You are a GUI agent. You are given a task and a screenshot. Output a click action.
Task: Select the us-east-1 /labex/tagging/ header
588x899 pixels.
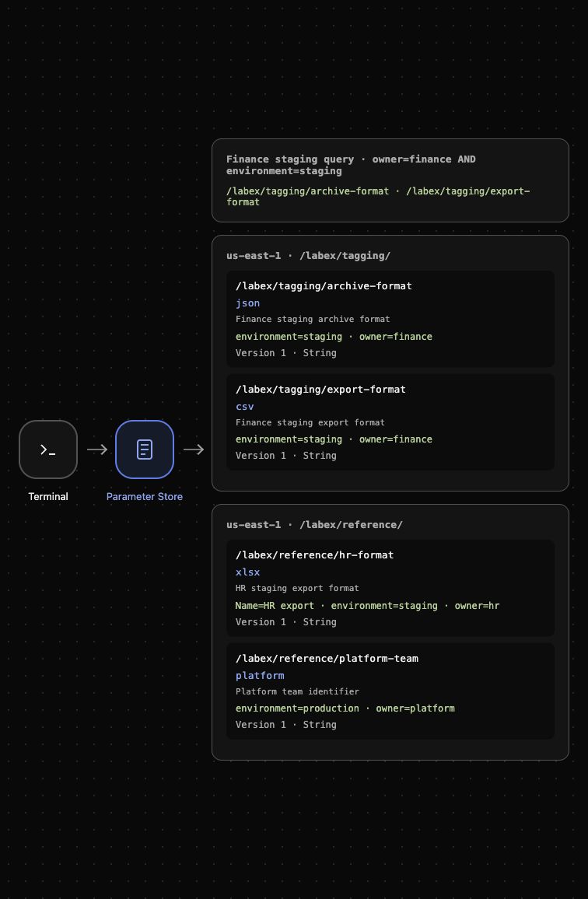pyautogui.click(x=308, y=256)
